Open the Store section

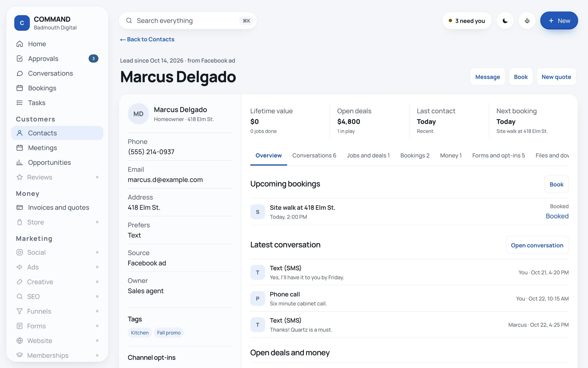[x=57, y=222]
